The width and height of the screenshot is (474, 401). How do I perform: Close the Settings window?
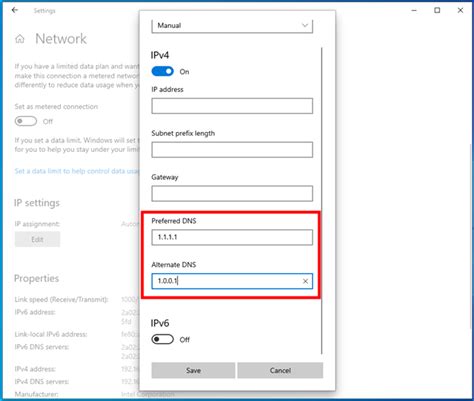(460, 10)
